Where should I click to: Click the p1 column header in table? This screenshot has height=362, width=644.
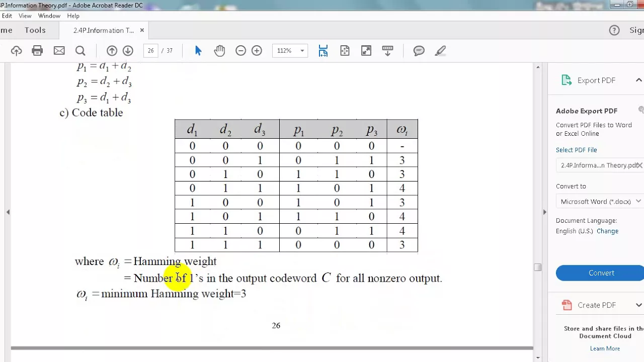pyautogui.click(x=299, y=130)
